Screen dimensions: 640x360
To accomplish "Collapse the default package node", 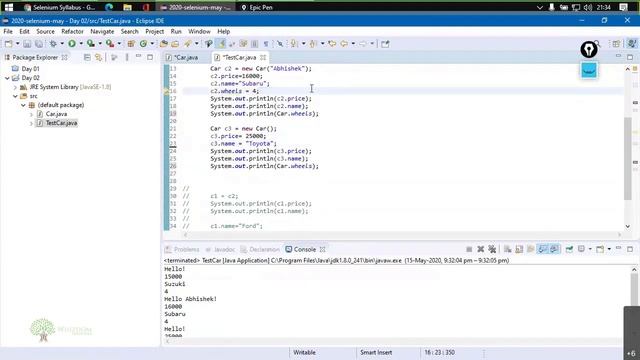I will [23, 105].
